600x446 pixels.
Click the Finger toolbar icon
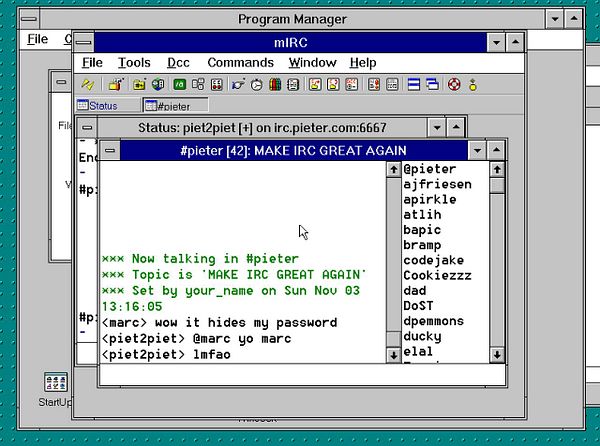(x=238, y=85)
